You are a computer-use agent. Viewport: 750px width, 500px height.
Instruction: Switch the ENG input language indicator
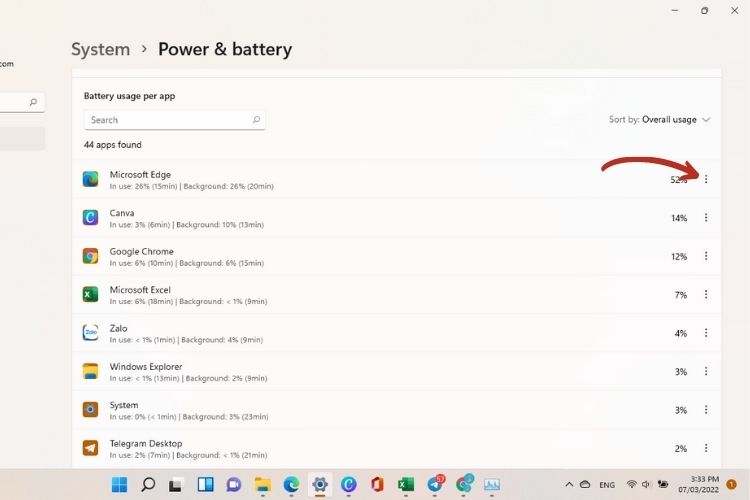point(607,485)
